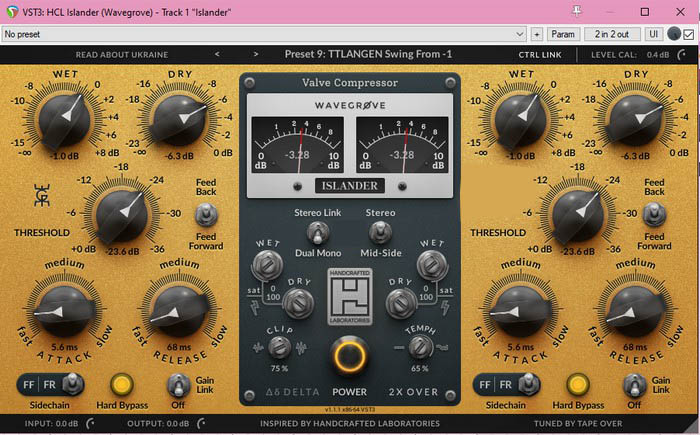Toggle the Δδ DELTA mode

pos(292,392)
